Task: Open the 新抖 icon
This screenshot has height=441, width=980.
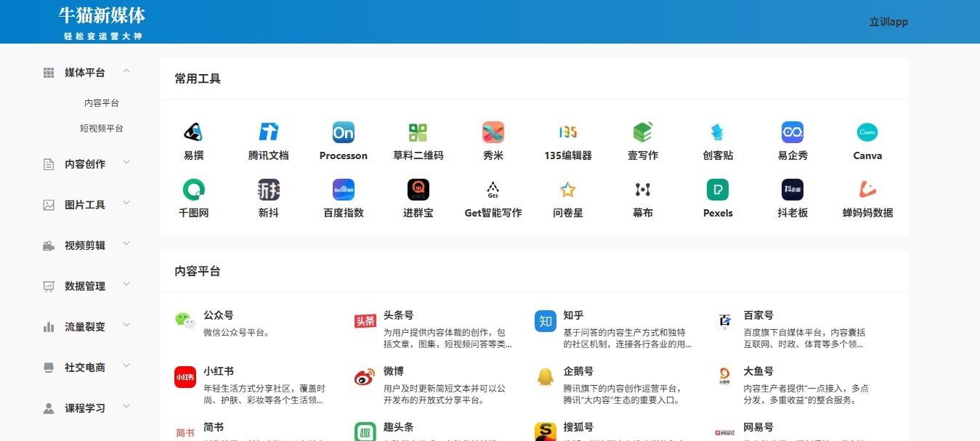Action: pyautogui.click(x=269, y=190)
